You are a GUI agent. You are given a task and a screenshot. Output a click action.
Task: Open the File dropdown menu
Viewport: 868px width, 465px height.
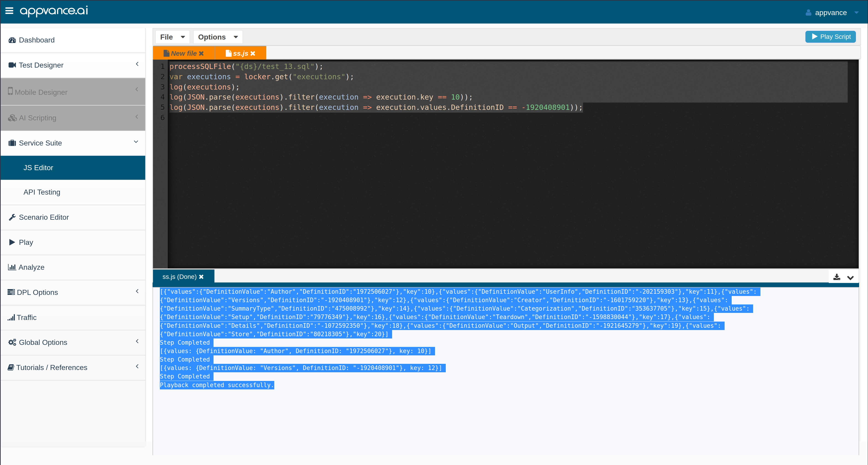[172, 37]
